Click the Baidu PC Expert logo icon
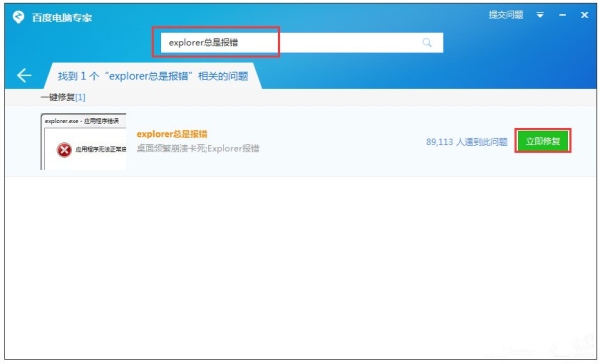This screenshot has width=600, height=364. [x=18, y=17]
